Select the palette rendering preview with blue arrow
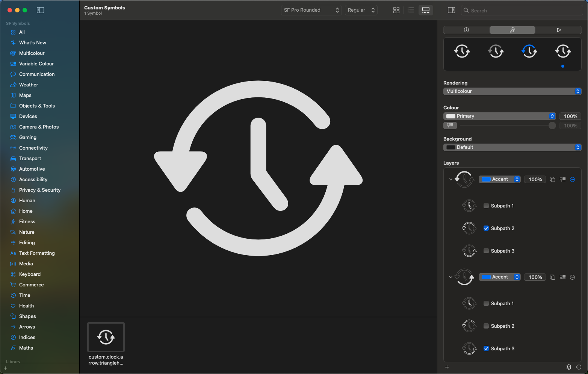 529,51
